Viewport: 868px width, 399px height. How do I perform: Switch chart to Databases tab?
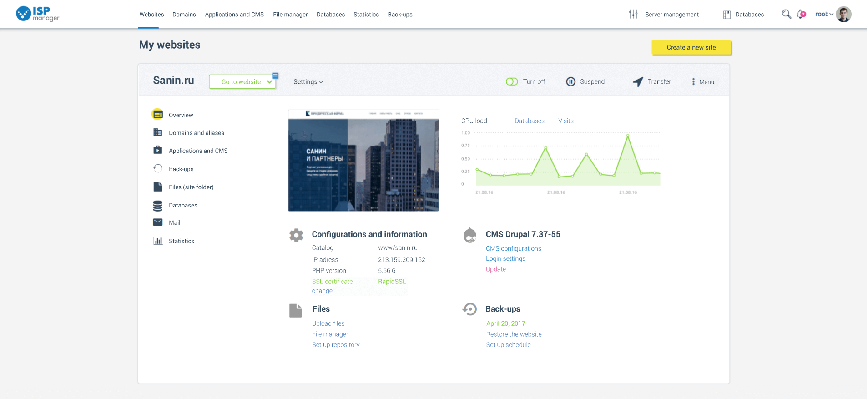[530, 121]
